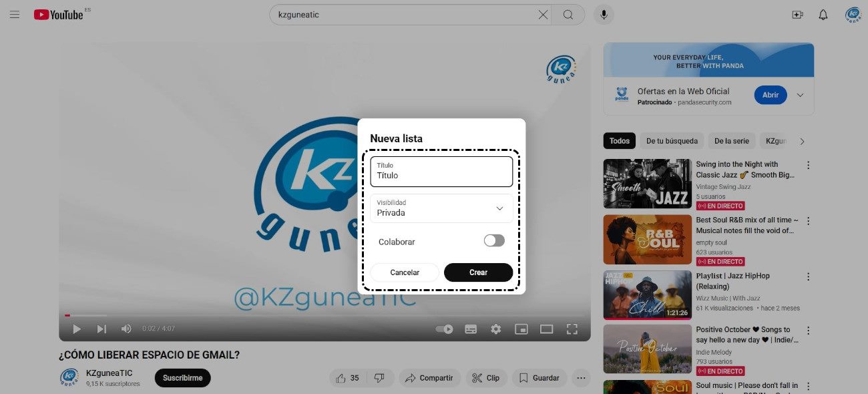Select the KZgun chip
The image size is (868, 394).
click(776, 141)
